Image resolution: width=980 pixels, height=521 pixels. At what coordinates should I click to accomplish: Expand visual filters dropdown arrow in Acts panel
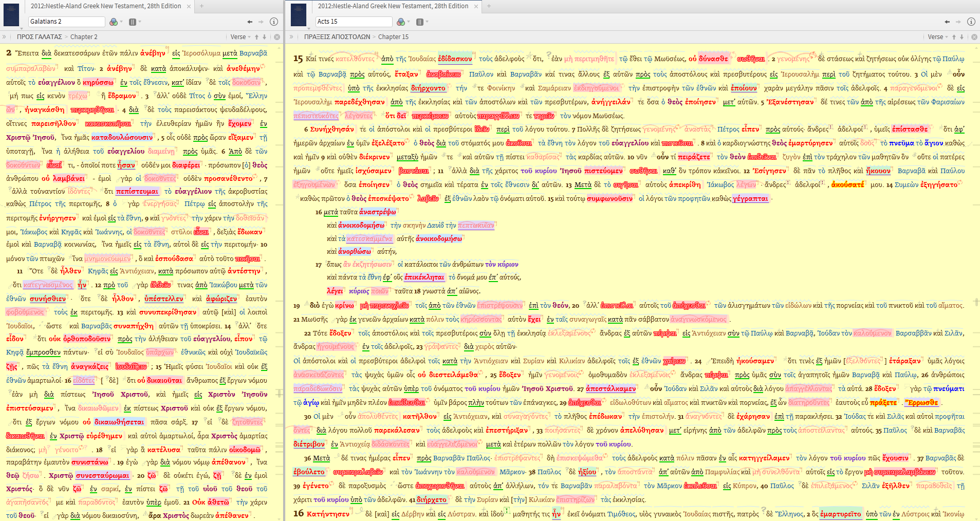coord(409,22)
